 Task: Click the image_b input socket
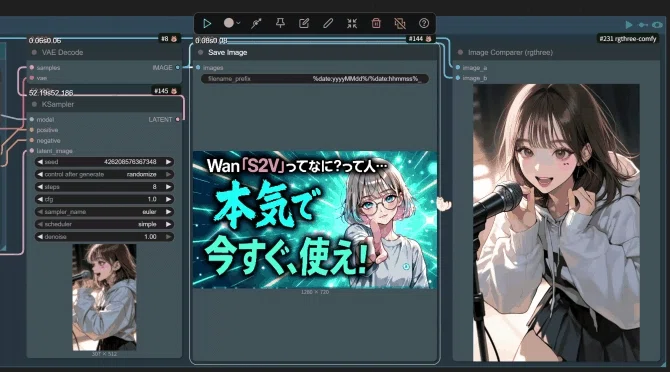pos(458,78)
